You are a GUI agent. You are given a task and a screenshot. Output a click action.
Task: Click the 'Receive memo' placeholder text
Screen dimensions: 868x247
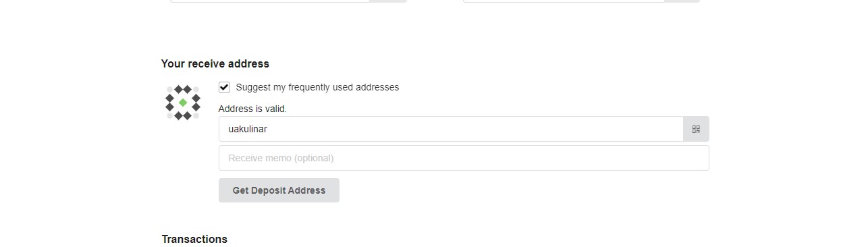281,158
